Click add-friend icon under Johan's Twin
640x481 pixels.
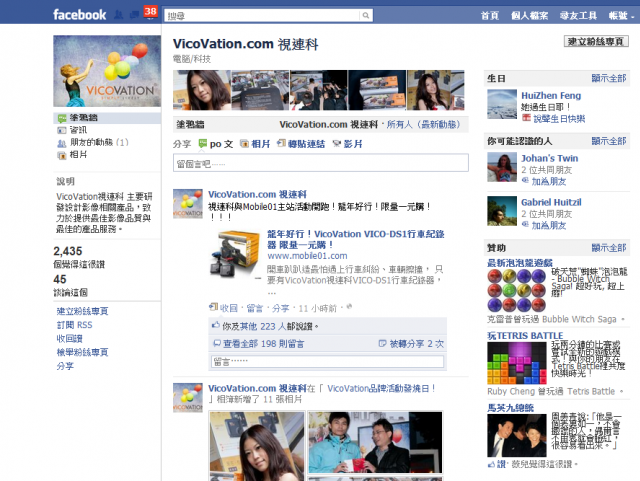click(x=525, y=180)
